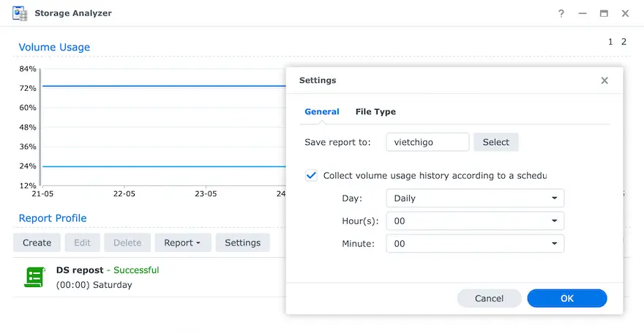Maximize the Storage Analyzer window
644x334 pixels.
click(604, 13)
